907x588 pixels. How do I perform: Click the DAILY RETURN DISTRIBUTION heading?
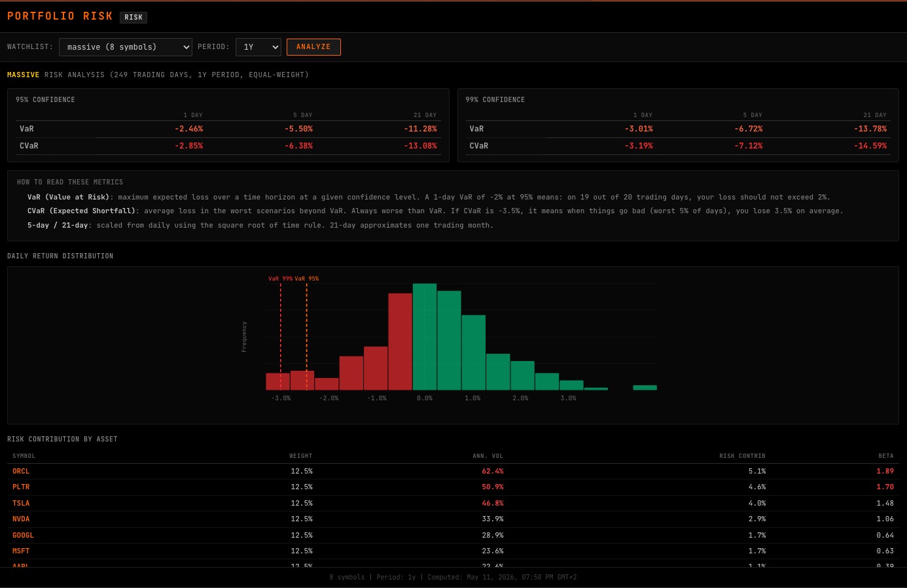click(60, 256)
